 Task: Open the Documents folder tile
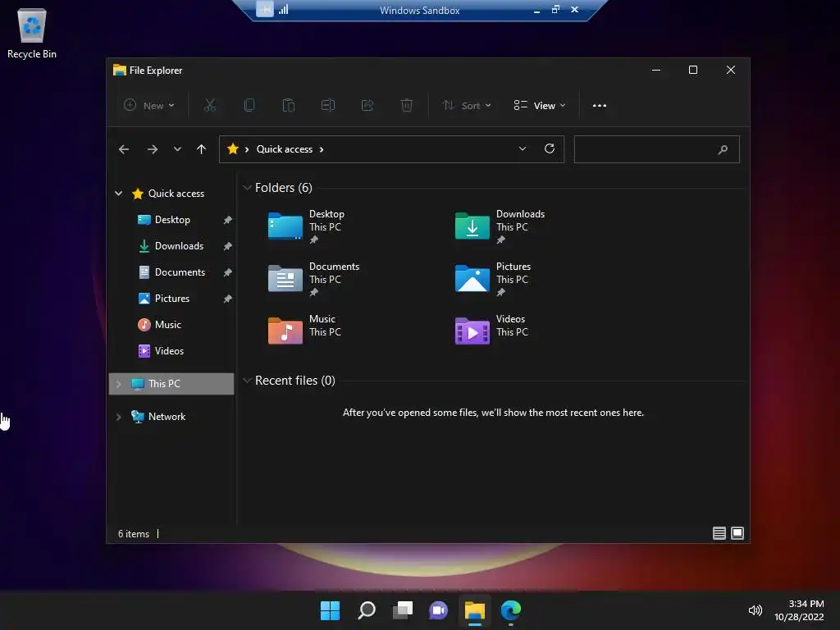314,279
